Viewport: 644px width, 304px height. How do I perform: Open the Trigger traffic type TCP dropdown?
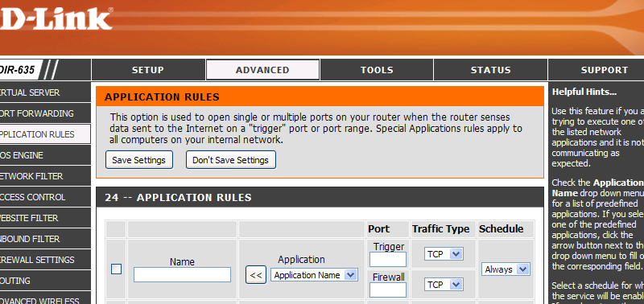444,254
